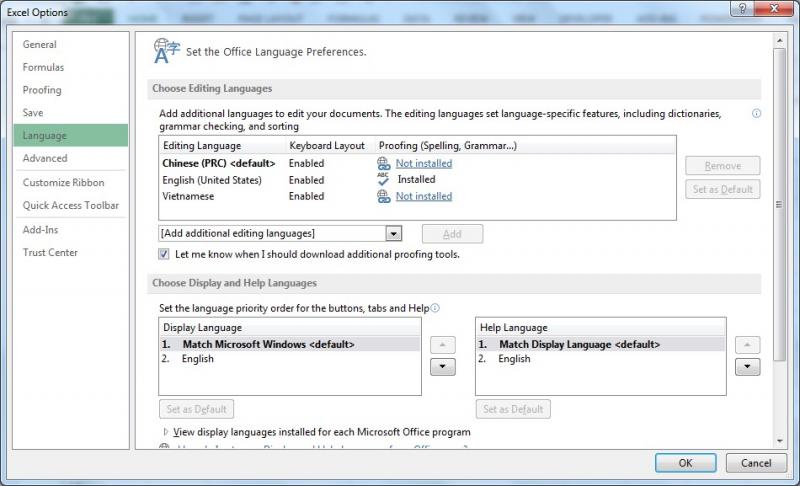800x486 pixels.
Task: Confirm the dialog with the OK button
Action: coord(685,463)
